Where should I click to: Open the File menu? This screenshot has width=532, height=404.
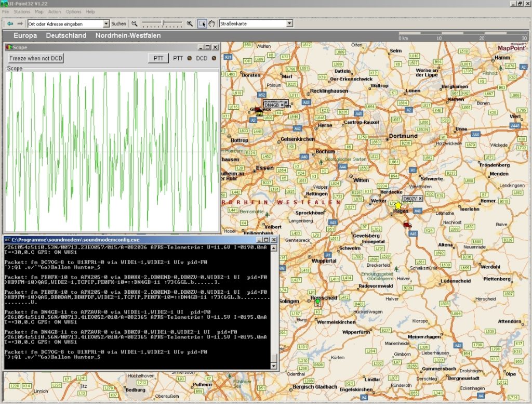(5, 11)
